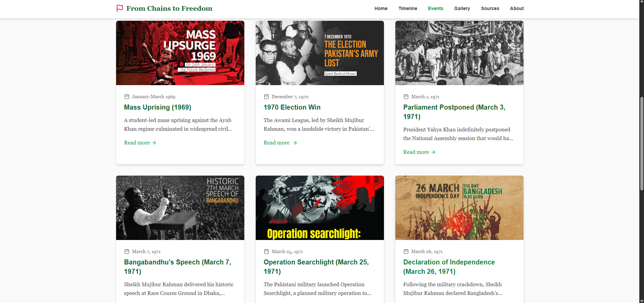This screenshot has width=644, height=303.
Task: Click the From Chains to Freedom site title
Action: click(x=169, y=8)
